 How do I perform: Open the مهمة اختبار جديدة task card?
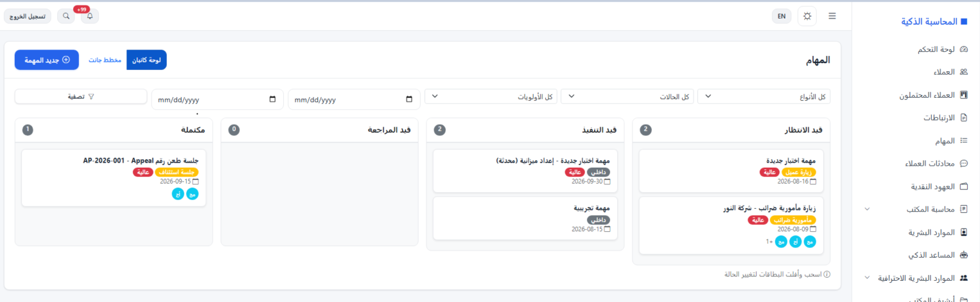731,171
